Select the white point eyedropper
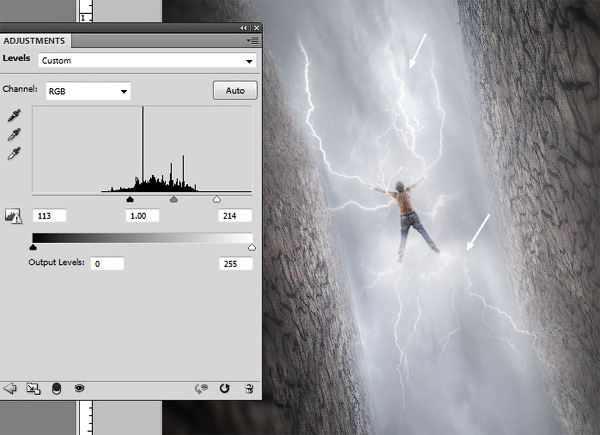The height and width of the screenshot is (435, 600). [15, 154]
